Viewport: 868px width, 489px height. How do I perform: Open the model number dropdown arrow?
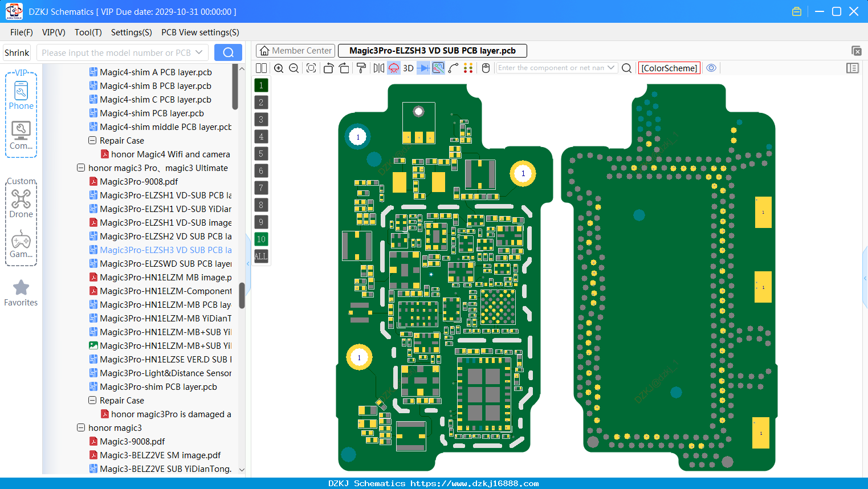(199, 52)
